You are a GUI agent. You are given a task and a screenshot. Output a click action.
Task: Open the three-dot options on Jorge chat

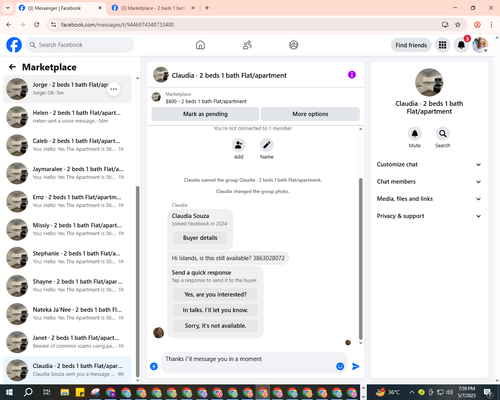click(114, 89)
